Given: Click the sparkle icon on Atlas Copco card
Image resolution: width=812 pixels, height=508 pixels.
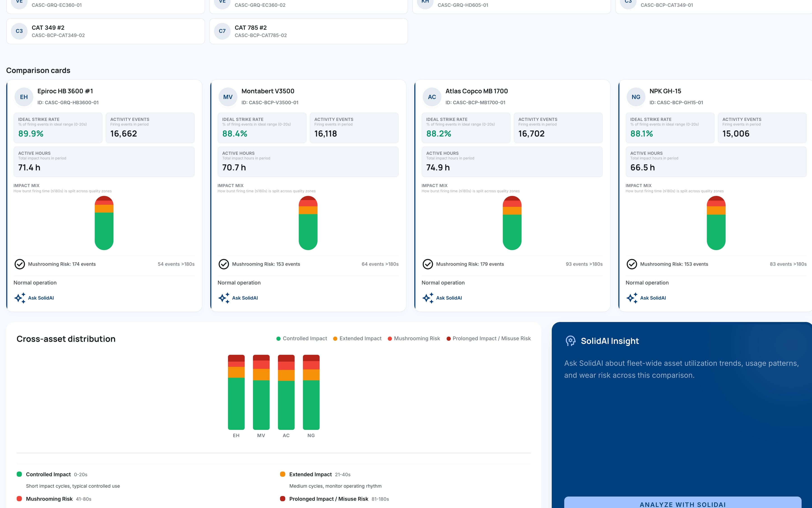Looking at the screenshot, I should pos(428,298).
